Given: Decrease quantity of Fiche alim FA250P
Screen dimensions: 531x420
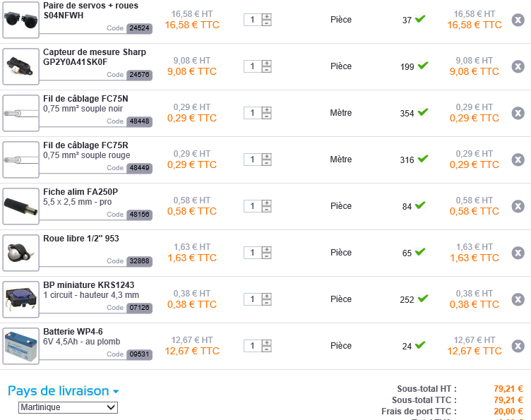Looking at the screenshot, I should point(266,210).
